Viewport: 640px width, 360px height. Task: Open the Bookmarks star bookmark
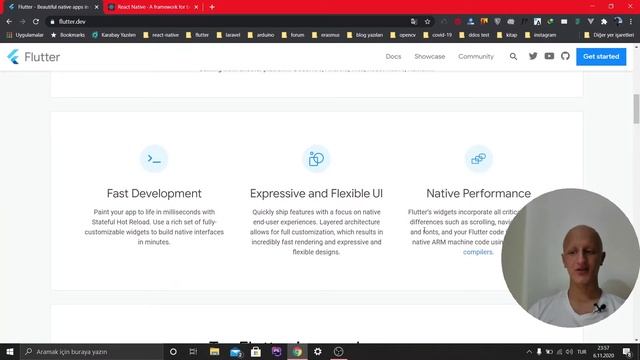click(68, 35)
